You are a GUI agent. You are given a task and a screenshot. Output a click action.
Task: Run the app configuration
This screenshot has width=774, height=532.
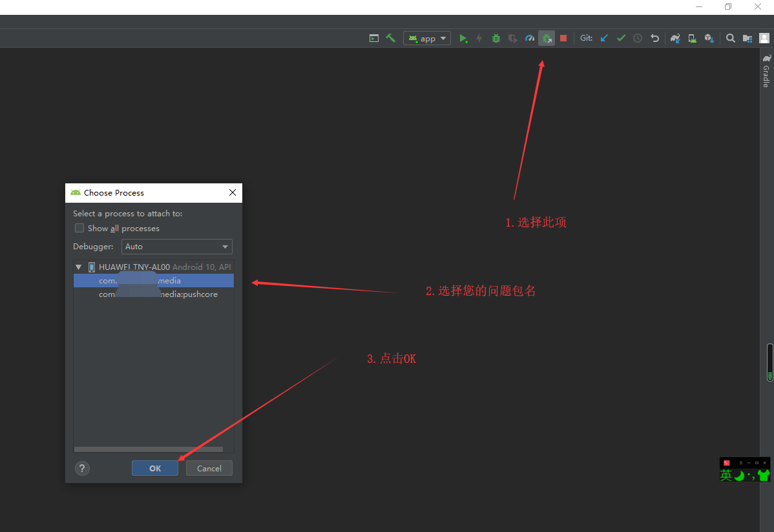click(x=464, y=38)
